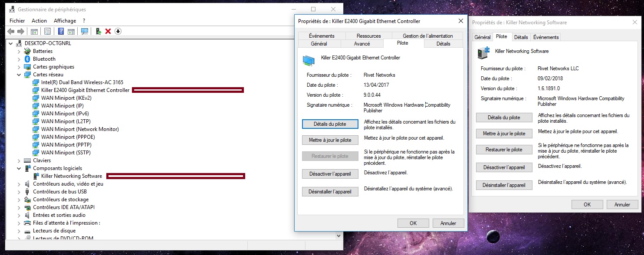Select WAN Miniport (IKEv2) in the tree
Viewport: 644px width, 255px height.
66,98
